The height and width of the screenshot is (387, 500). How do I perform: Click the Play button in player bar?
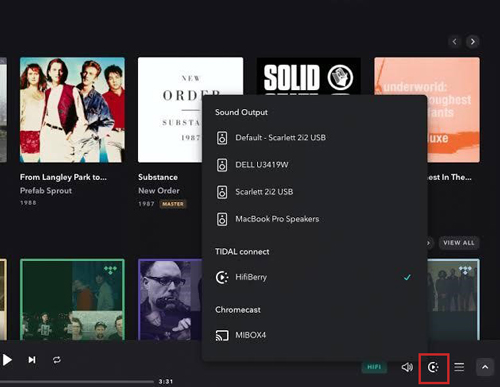click(x=7, y=360)
